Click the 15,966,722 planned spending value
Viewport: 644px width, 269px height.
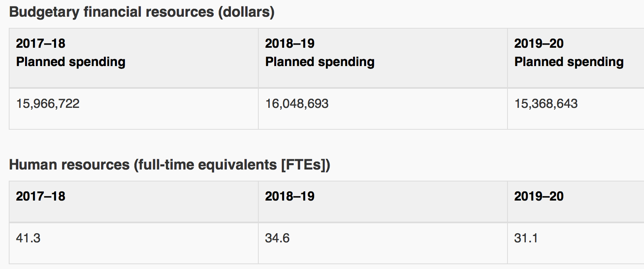pyautogui.click(x=48, y=104)
